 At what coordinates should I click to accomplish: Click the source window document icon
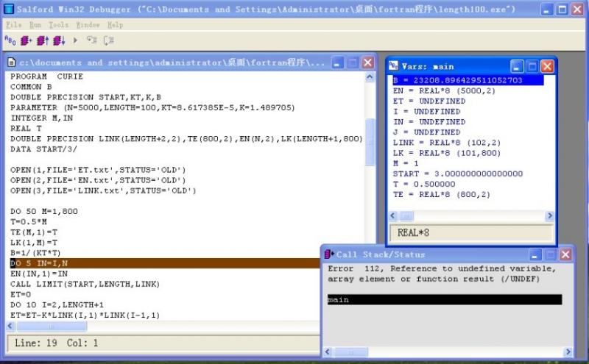coord(12,63)
